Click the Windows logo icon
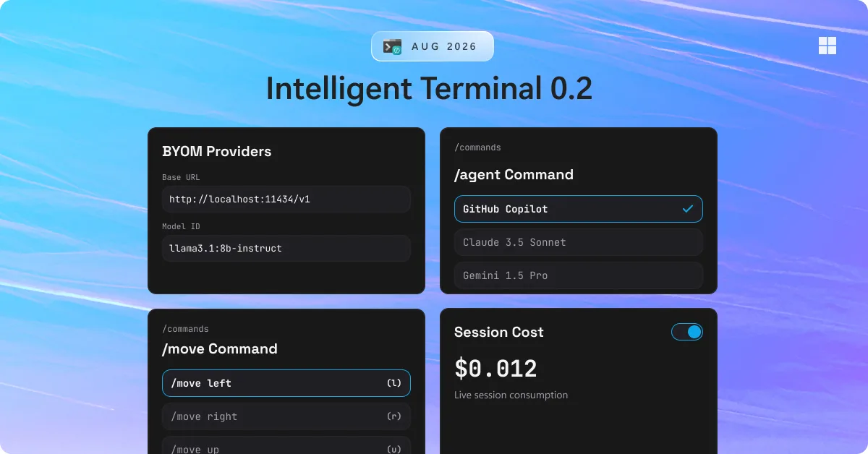Image resolution: width=868 pixels, height=454 pixels. 827,46
